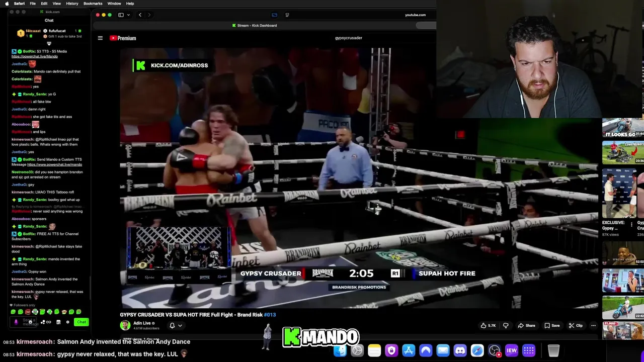Open the IT LOOKS GOOD suggested video
The width and height of the screenshot is (644, 362).
tap(623, 128)
